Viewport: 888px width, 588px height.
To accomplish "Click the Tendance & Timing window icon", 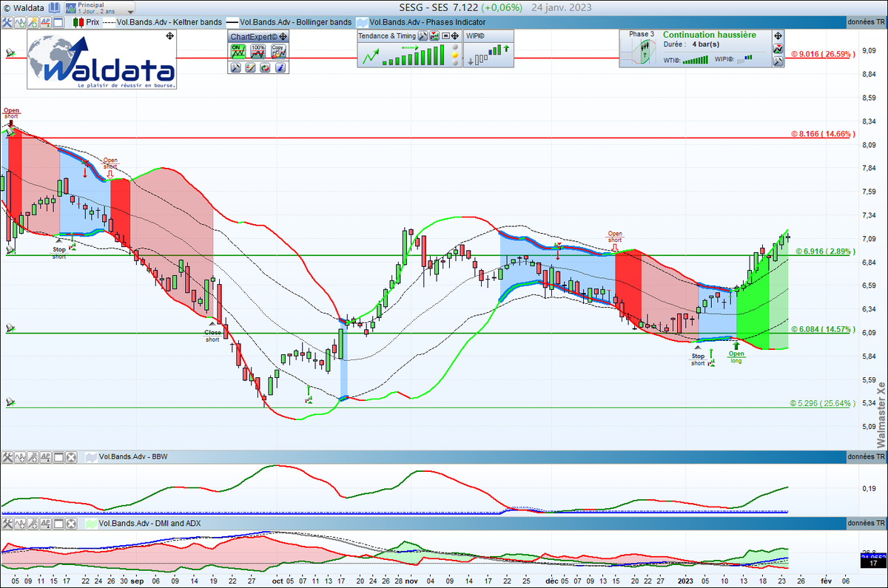I will point(445,36).
